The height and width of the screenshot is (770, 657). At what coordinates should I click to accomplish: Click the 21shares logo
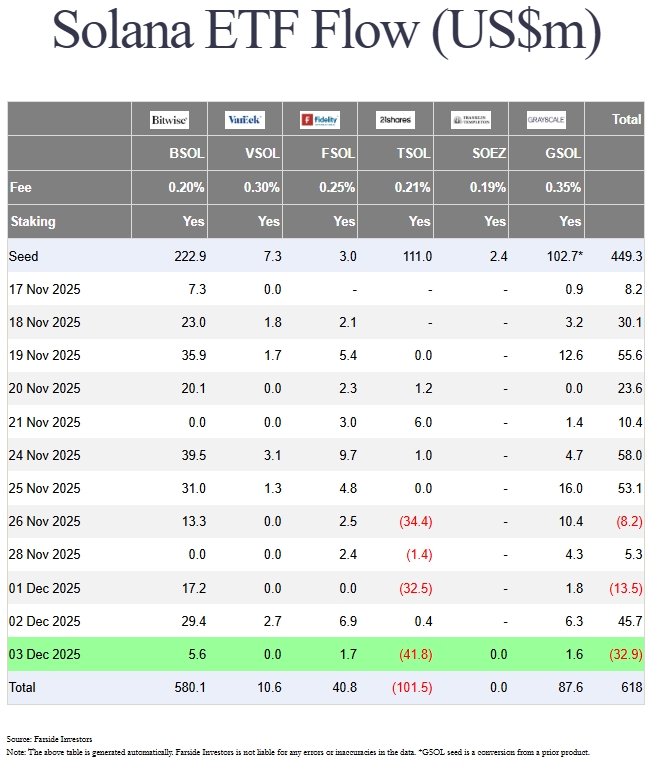point(395,120)
